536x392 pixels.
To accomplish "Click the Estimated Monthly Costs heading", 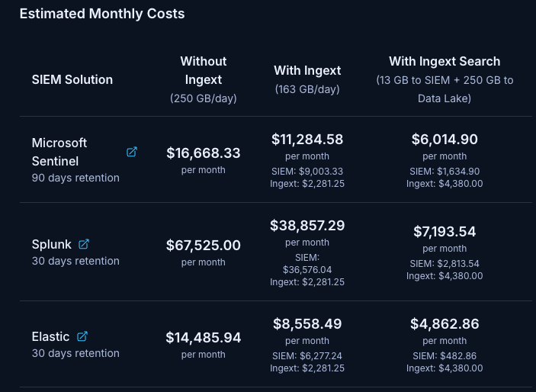I will (x=102, y=14).
